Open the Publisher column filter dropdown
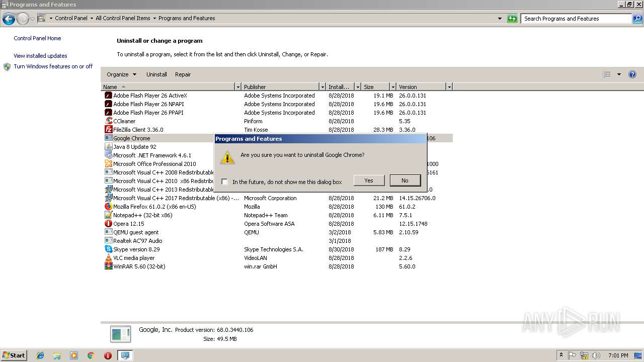This screenshot has height=362, width=644. (323, 87)
